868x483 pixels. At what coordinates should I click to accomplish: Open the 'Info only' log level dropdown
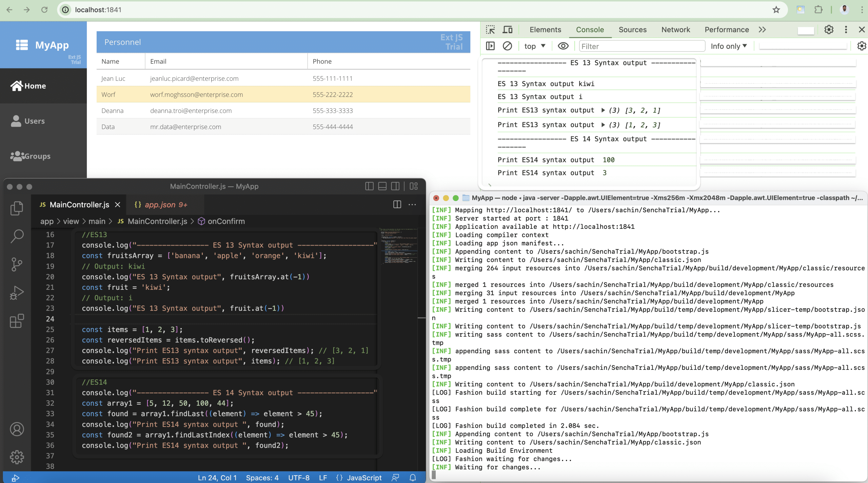click(729, 46)
